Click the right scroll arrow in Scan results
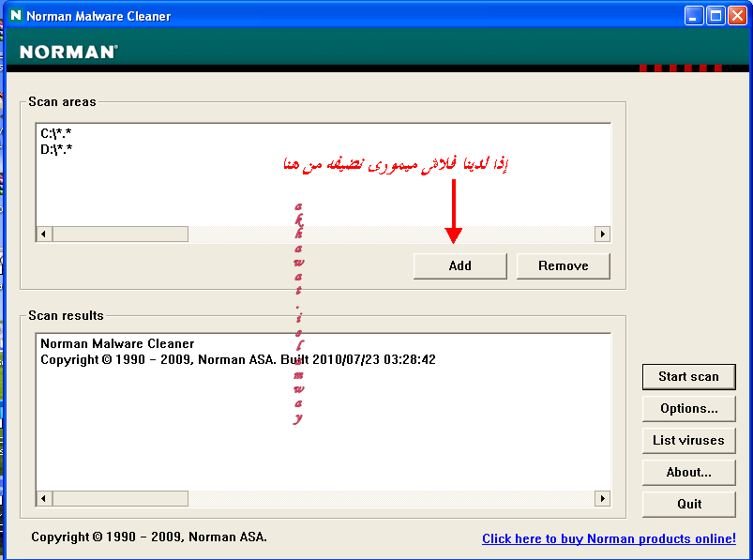753x560 pixels. pos(602,498)
